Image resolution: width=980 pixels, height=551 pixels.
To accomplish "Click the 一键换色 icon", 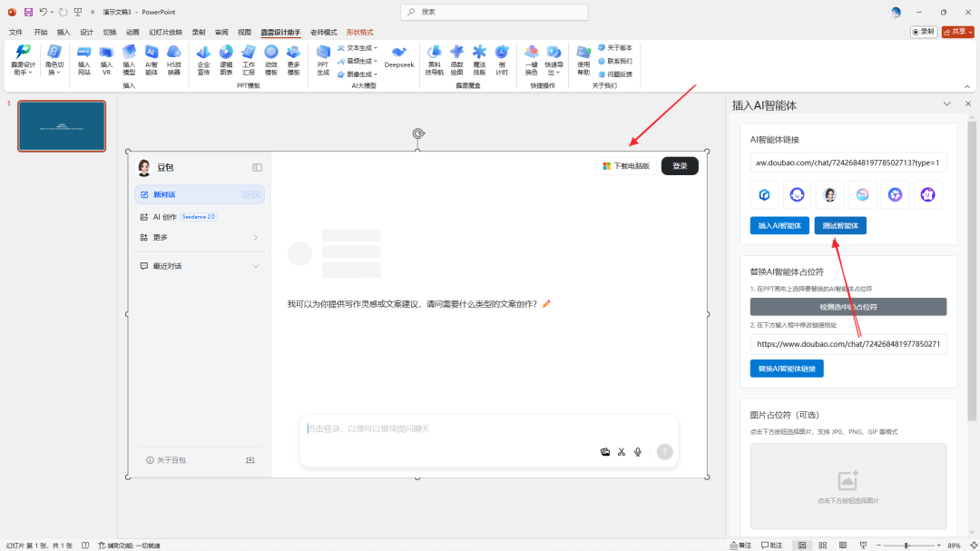I will (x=531, y=60).
